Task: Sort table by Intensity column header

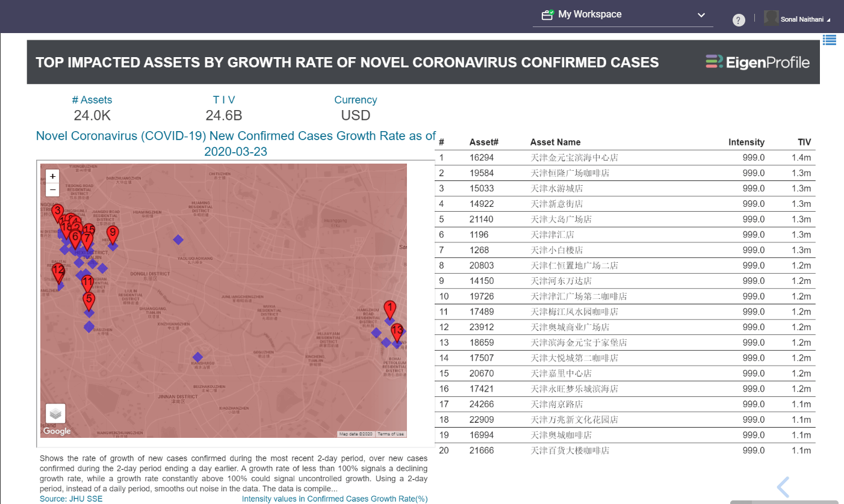Action: [x=746, y=143]
